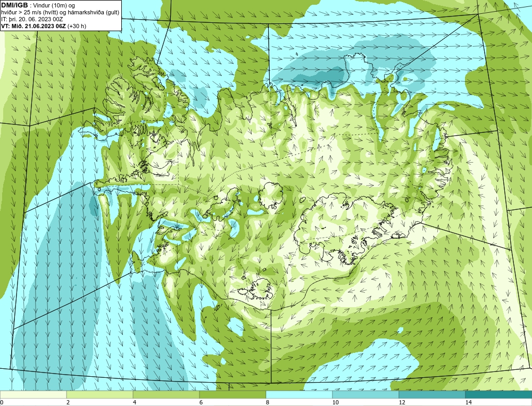Viewport: 532px width, 406px height.
Task: Click the teal 12–14 m/s legend swatch
Action: click(x=432, y=395)
